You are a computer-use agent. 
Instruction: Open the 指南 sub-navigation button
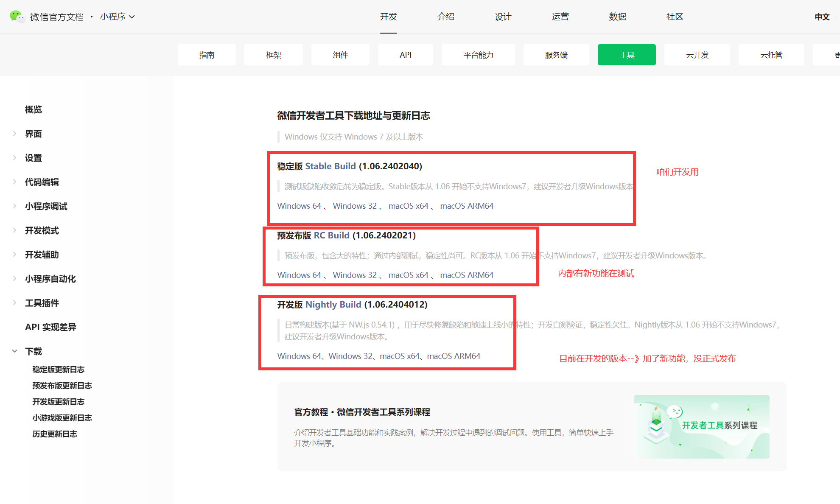click(207, 55)
